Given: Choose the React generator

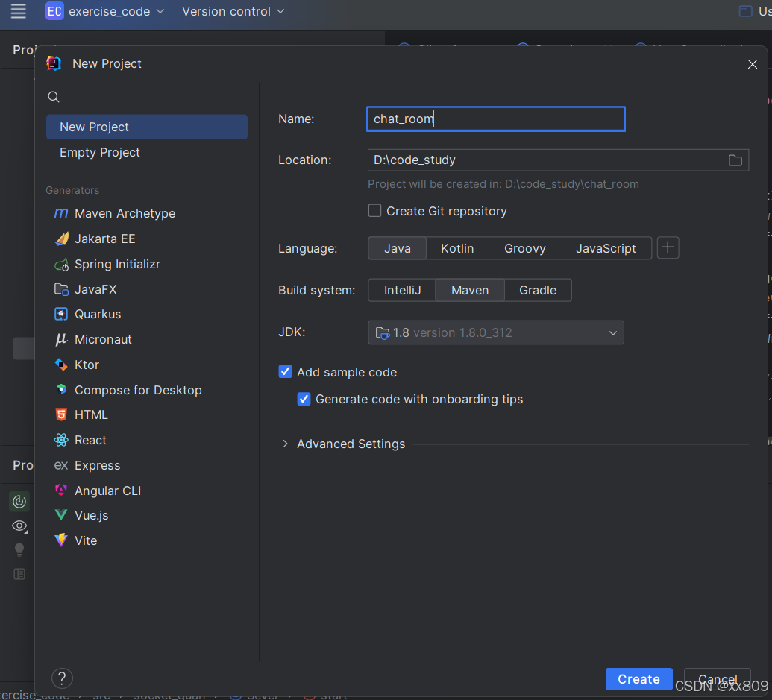Looking at the screenshot, I should [x=80, y=441].
